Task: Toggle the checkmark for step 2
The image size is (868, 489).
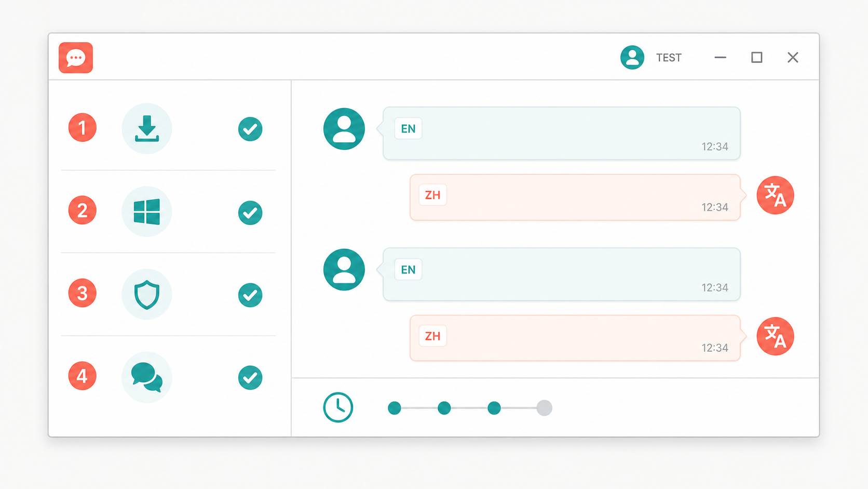Action: [x=250, y=213]
